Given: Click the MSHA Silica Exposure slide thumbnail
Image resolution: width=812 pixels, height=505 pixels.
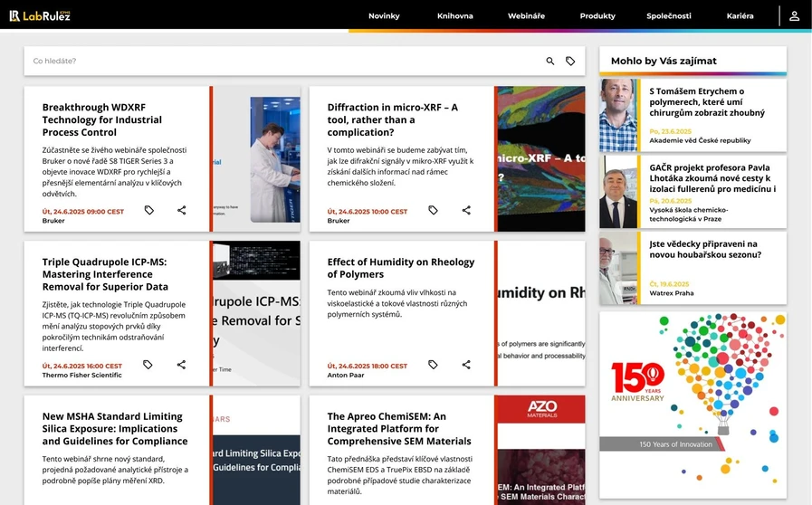Looking at the screenshot, I should coord(257,450).
